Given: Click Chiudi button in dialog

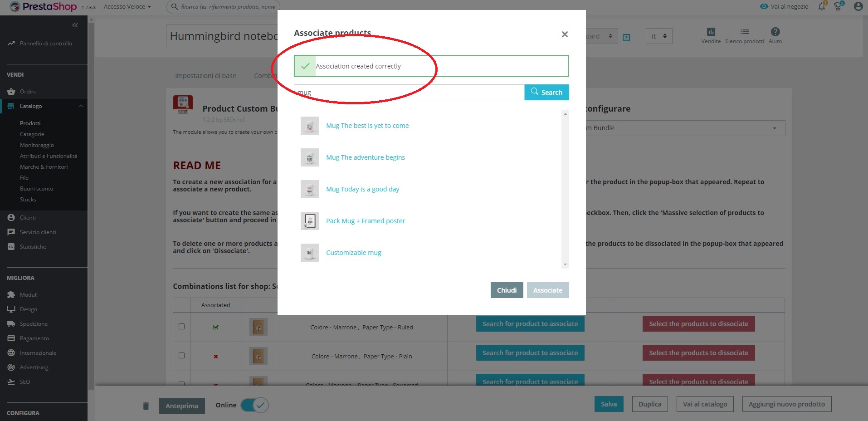Looking at the screenshot, I should tap(507, 290).
